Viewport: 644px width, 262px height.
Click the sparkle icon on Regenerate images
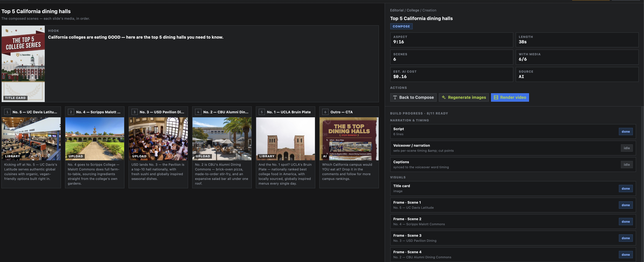(444, 98)
